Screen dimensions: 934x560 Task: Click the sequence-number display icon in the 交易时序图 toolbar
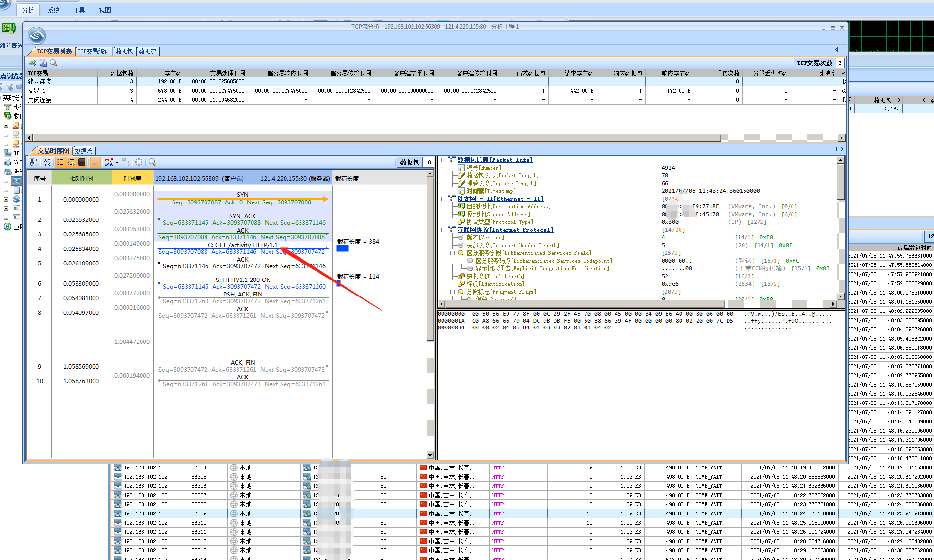coord(33,162)
